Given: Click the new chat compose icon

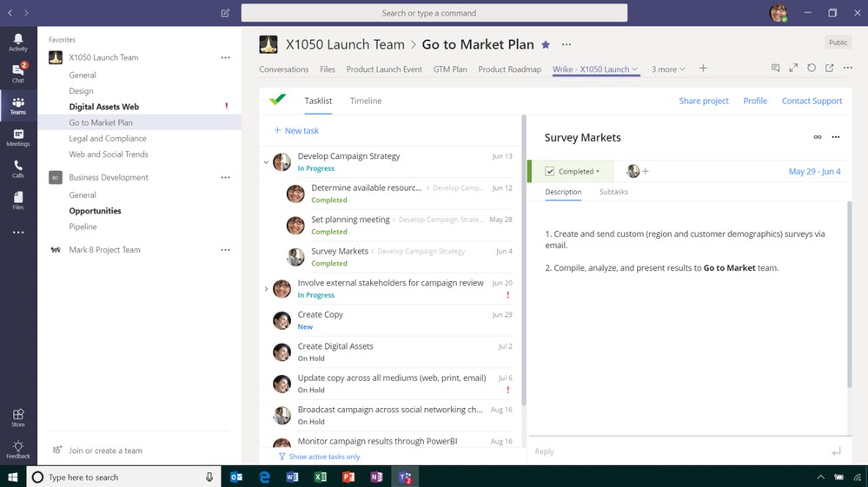Looking at the screenshot, I should point(225,13).
